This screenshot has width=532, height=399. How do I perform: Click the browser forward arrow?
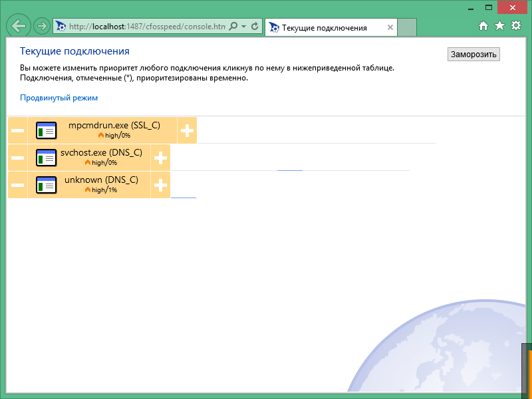tap(41, 27)
